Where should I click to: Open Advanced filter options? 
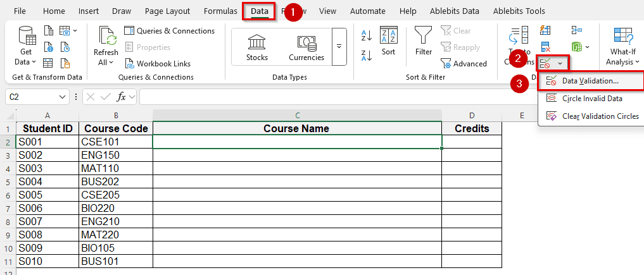tap(464, 63)
